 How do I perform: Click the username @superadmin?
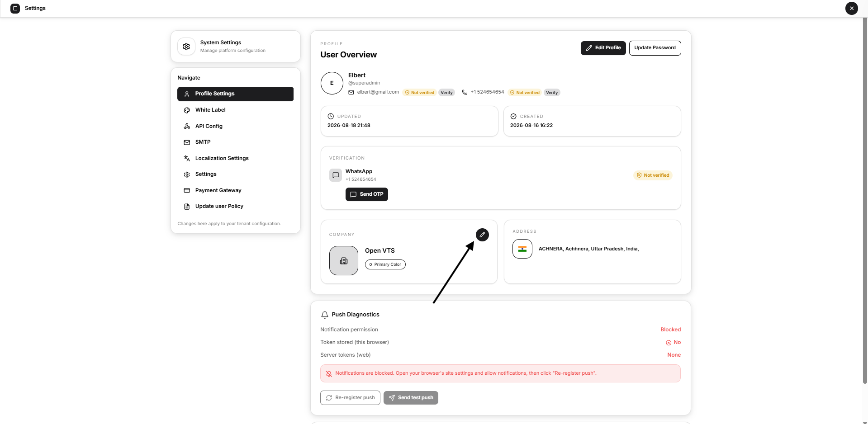click(364, 83)
